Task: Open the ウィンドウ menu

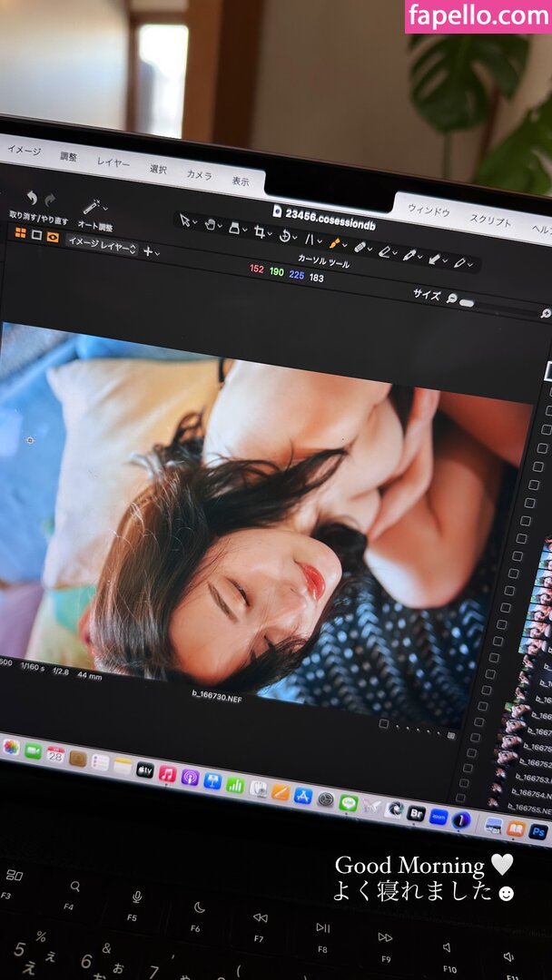Action: pyautogui.click(x=428, y=211)
